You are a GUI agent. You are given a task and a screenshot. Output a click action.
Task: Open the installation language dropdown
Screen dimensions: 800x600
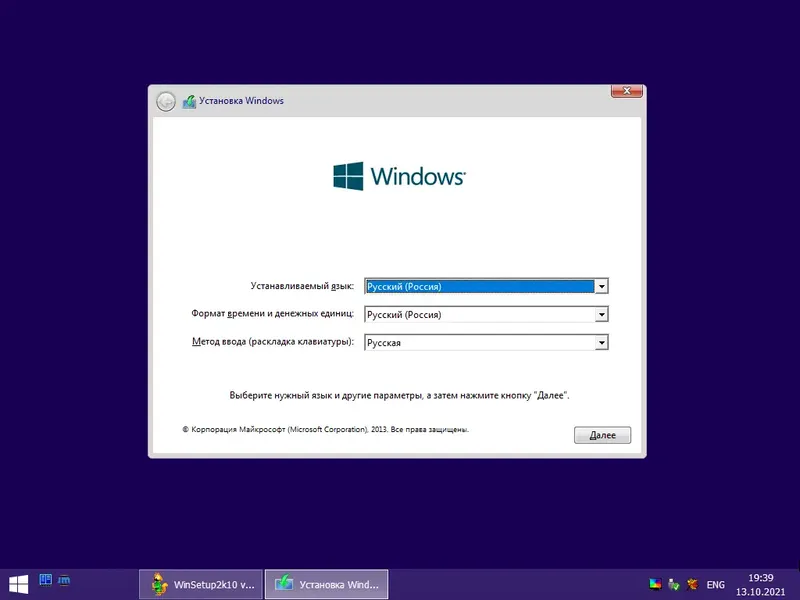601,286
